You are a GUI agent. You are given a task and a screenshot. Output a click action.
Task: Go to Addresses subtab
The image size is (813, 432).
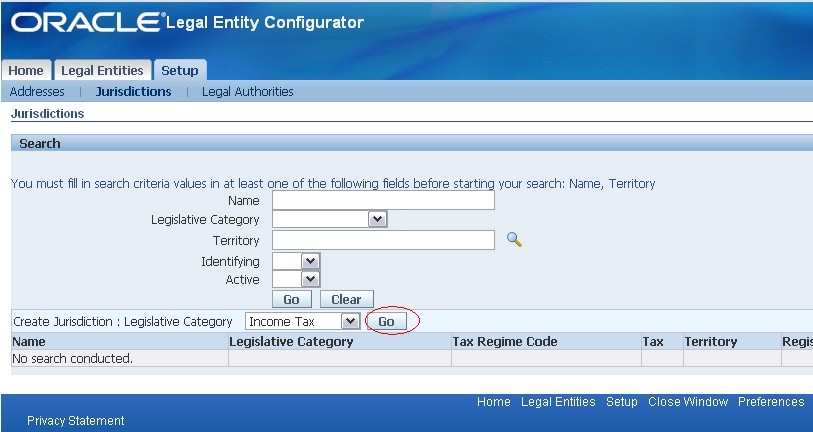(37, 92)
